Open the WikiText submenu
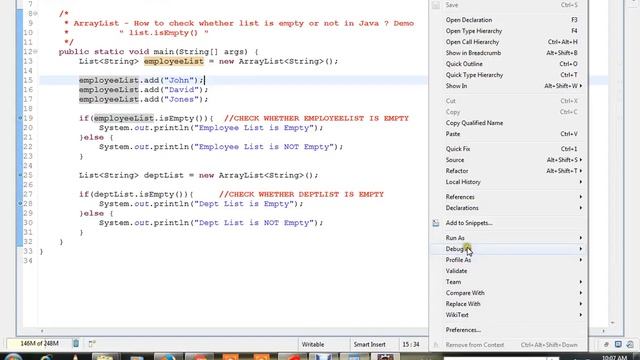 click(508, 315)
